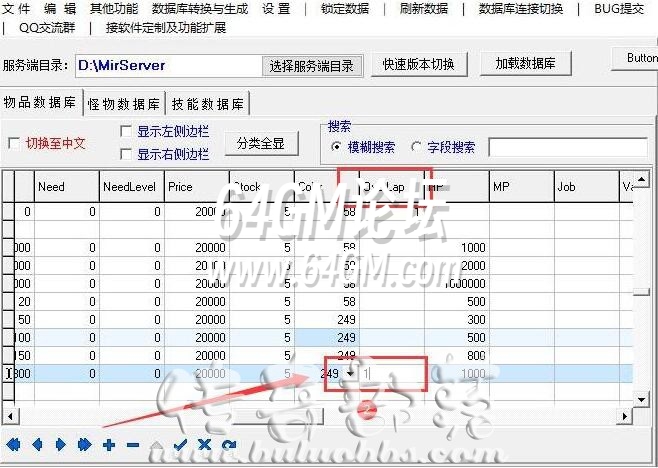Open 数据库连接切换 menu item
This screenshot has height=468, width=658.
[x=521, y=8]
